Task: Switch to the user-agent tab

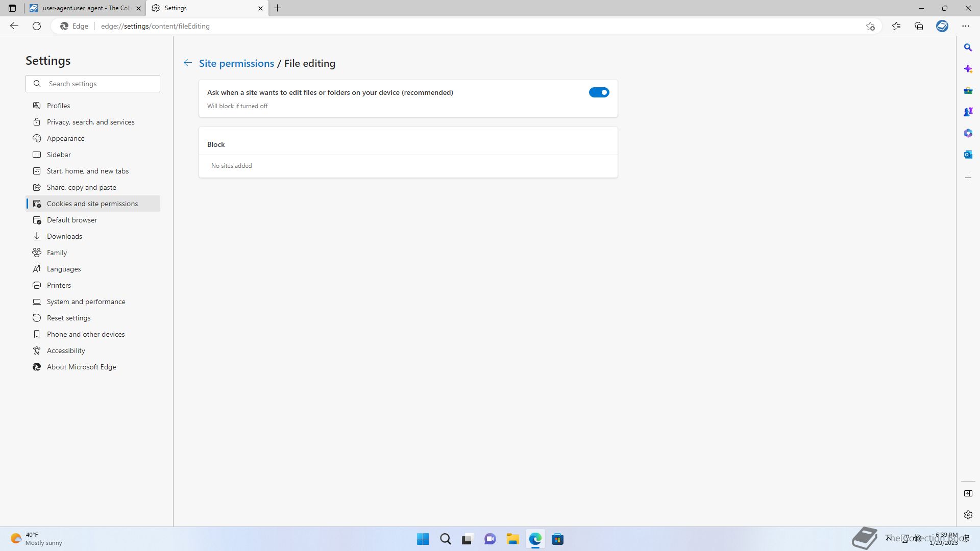Action: [x=85, y=8]
